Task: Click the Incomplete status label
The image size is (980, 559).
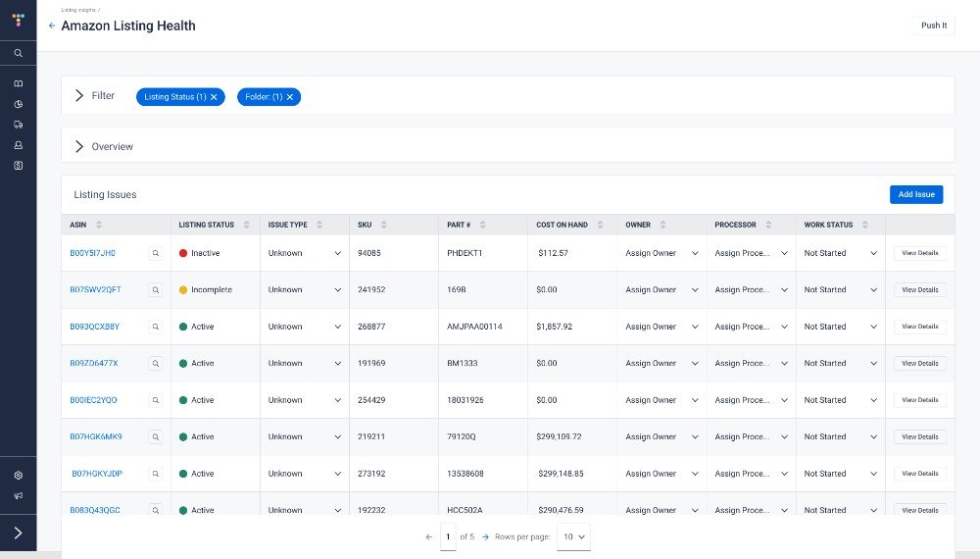Action: tap(212, 290)
